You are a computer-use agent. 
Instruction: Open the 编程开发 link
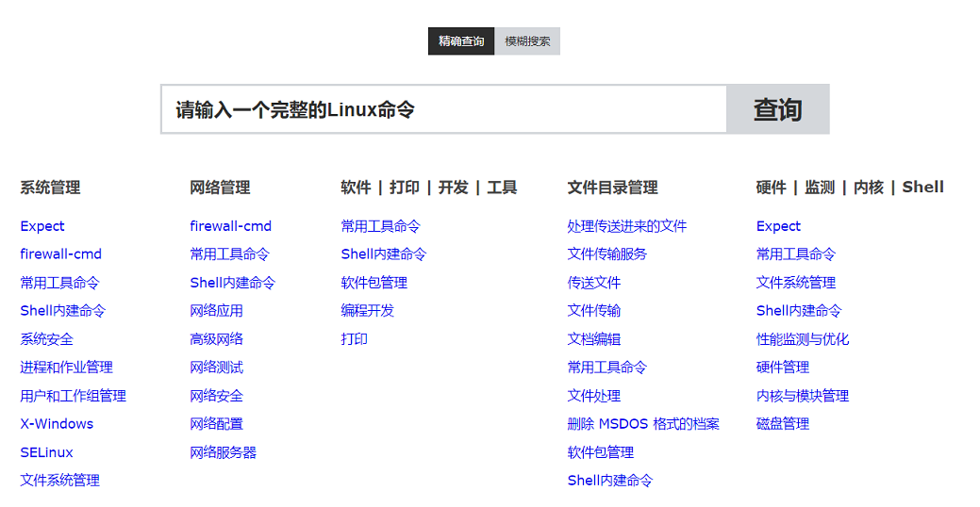pos(367,311)
